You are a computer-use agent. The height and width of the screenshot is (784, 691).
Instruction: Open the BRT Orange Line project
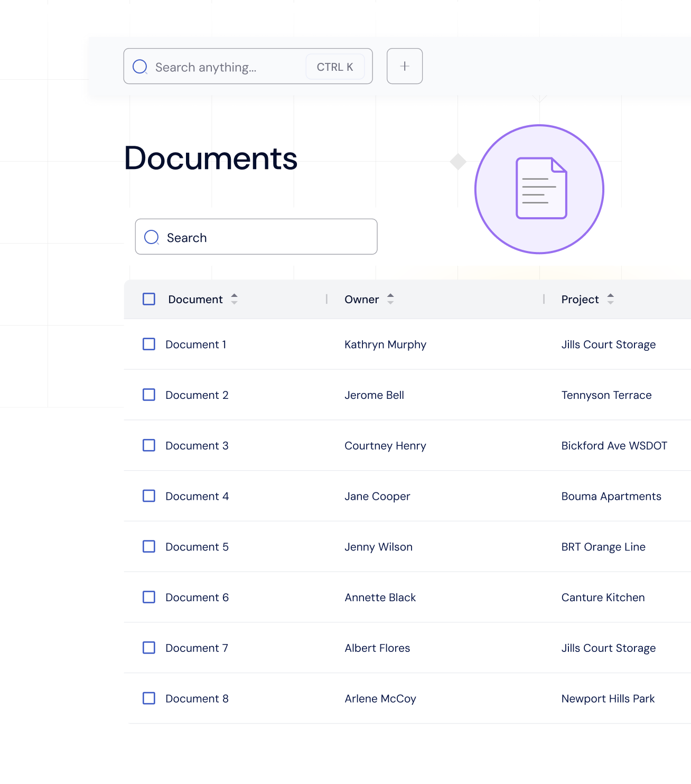tap(603, 547)
